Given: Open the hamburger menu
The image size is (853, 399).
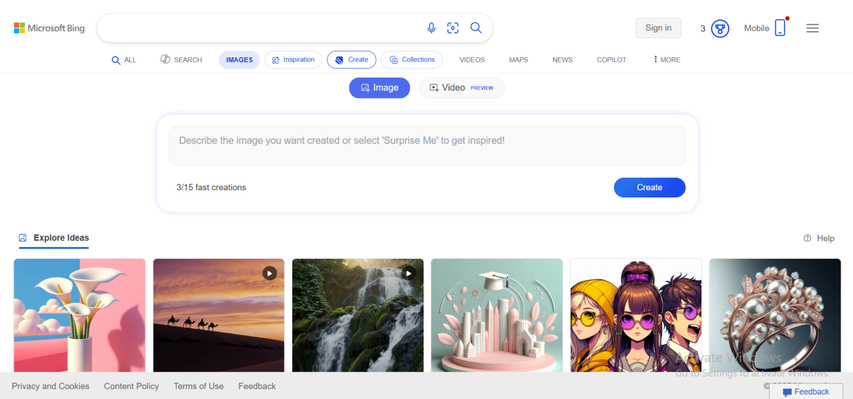Looking at the screenshot, I should coord(812,28).
